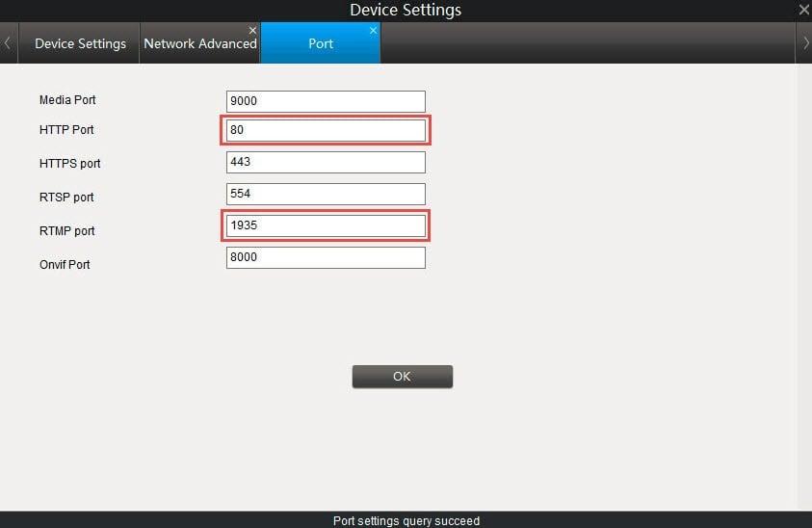The image size is (812, 528).
Task: Select the Port tab
Action: [x=321, y=43]
